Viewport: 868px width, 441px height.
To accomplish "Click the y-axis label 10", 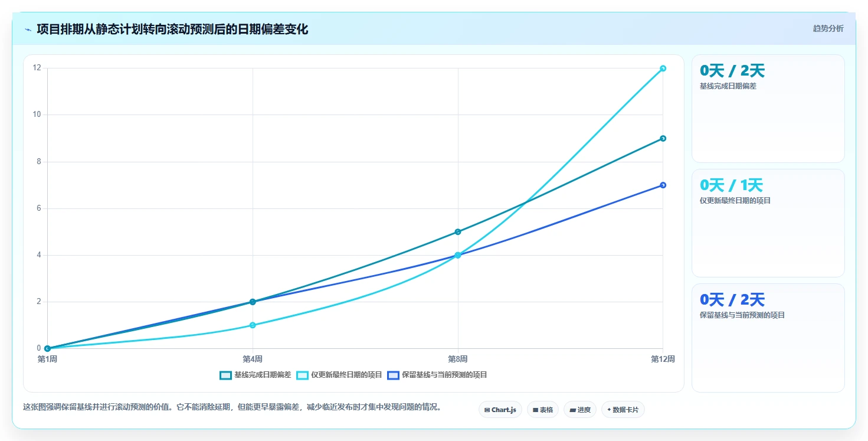I will 37,115.
